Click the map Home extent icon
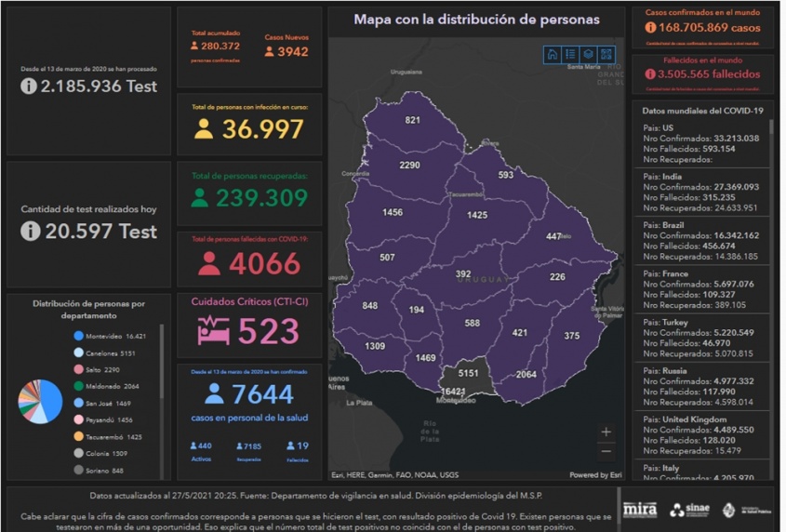This screenshot has width=786, height=532. tap(553, 55)
